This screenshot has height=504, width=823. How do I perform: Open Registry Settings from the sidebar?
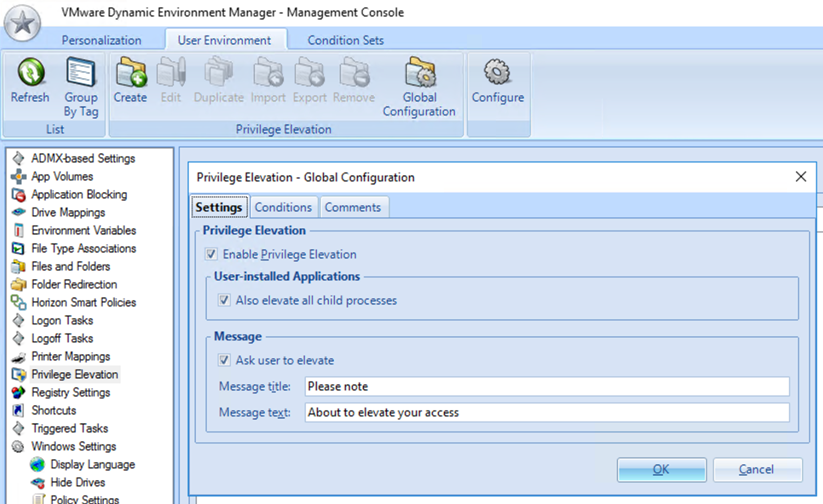71,393
